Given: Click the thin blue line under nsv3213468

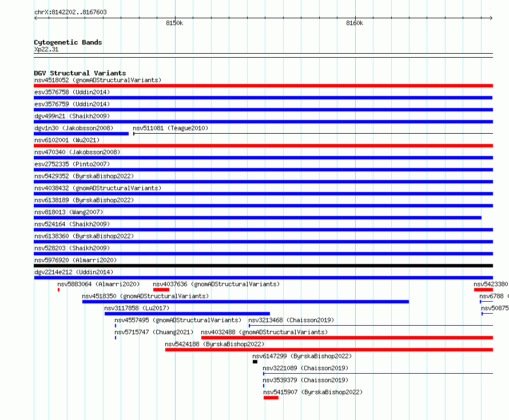Looking at the screenshot, I should (x=371, y=326).
